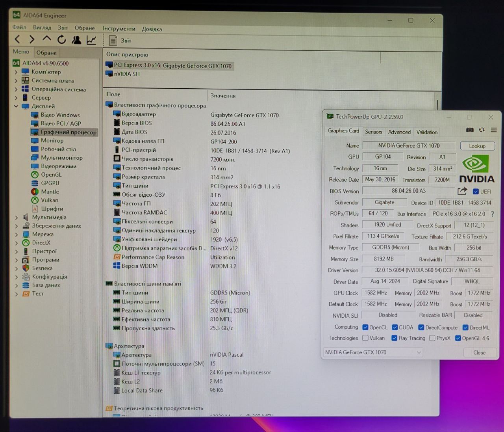
Task: Toggle the UEFI checkbox in GPU-Z
Action: 476,192
